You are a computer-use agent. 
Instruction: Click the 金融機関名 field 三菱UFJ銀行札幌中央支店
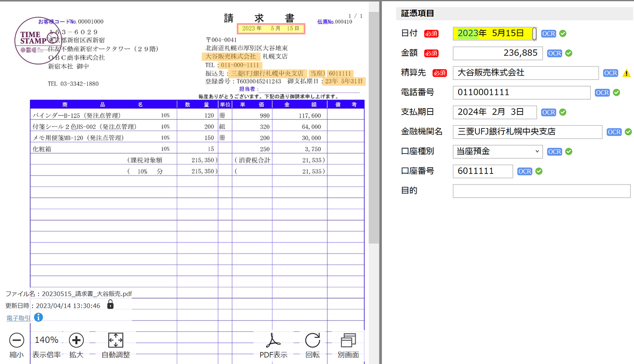click(x=527, y=132)
